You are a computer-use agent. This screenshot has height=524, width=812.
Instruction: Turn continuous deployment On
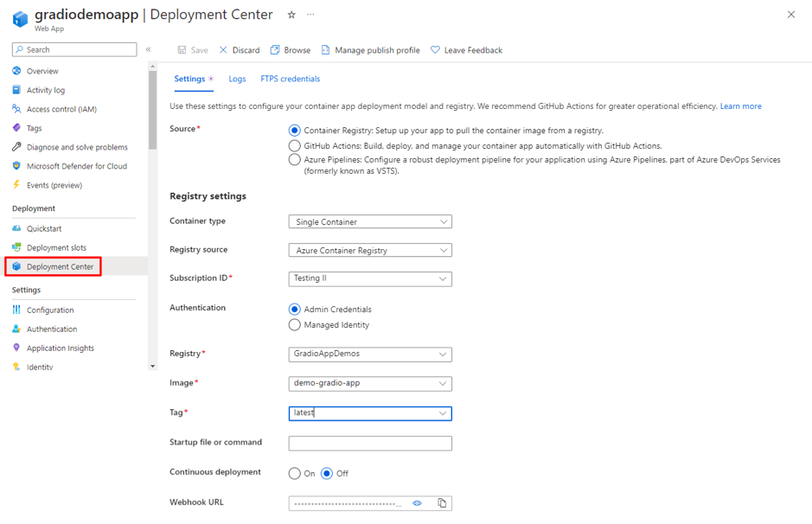pyautogui.click(x=294, y=474)
